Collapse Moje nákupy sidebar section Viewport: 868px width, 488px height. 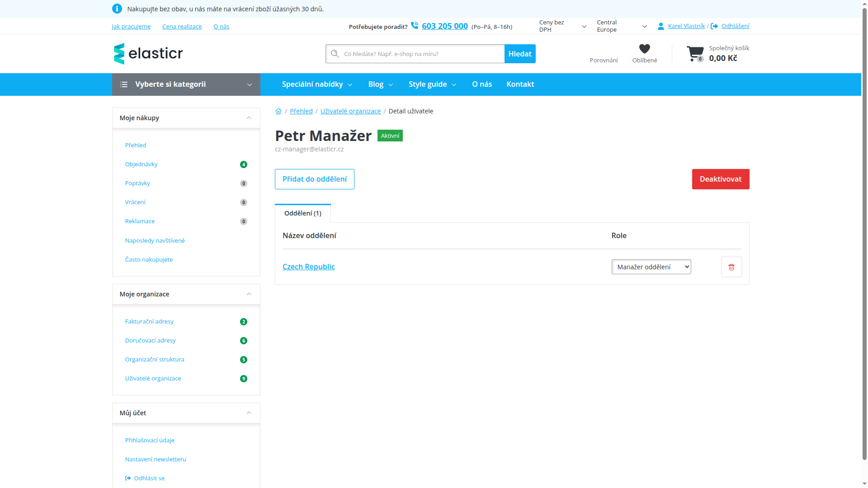click(x=186, y=118)
